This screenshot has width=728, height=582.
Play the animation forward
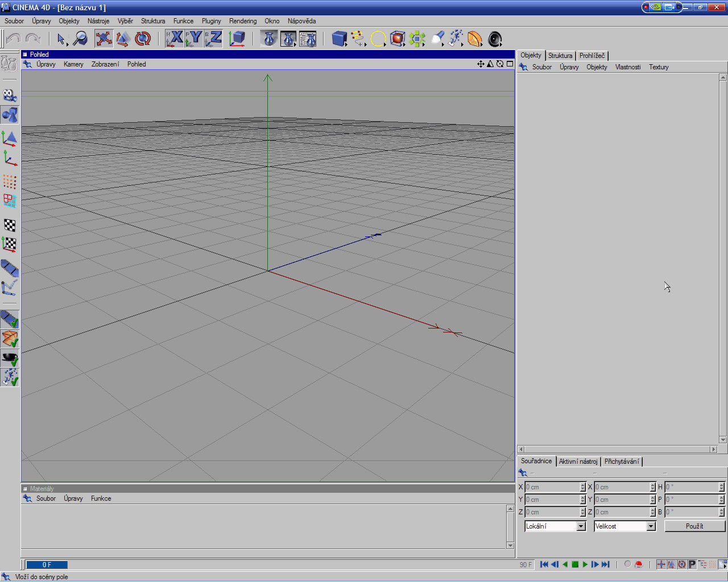pyautogui.click(x=585, y=564)
